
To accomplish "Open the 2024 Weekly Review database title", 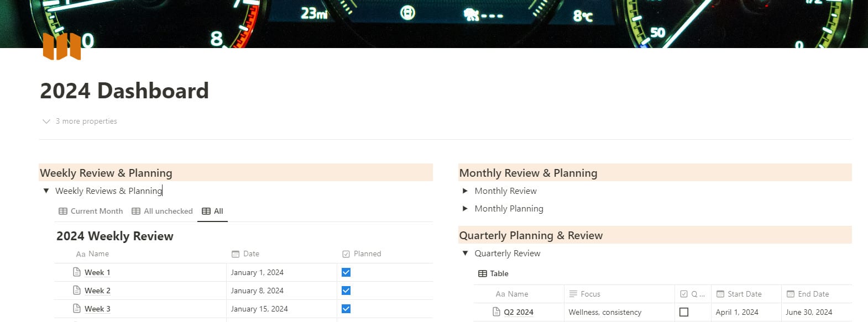I will (x=115, y=236).
